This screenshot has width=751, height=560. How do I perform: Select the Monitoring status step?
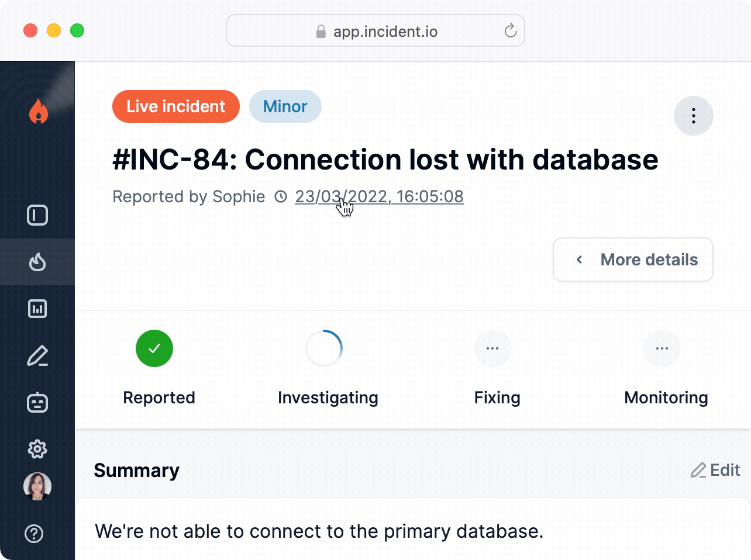tap(662, 348)
